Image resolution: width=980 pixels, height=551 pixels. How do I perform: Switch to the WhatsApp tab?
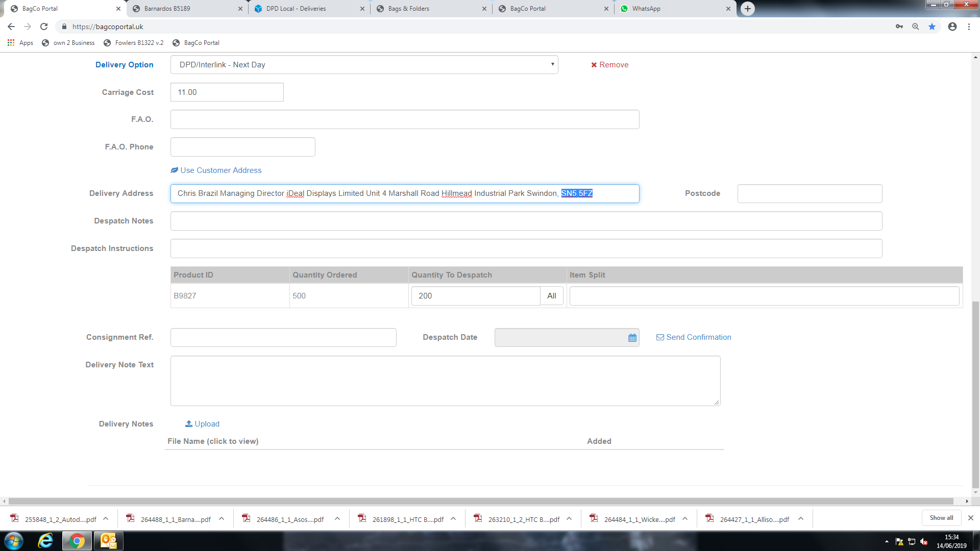646,9
